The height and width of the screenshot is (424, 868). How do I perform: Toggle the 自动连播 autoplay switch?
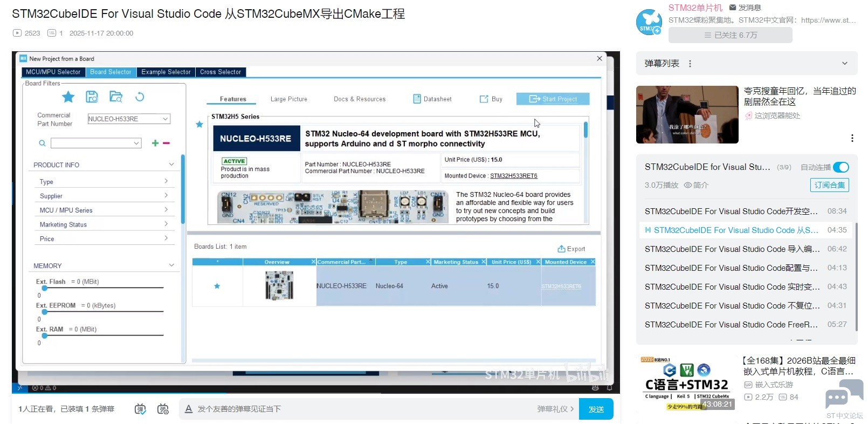(841, 167)
